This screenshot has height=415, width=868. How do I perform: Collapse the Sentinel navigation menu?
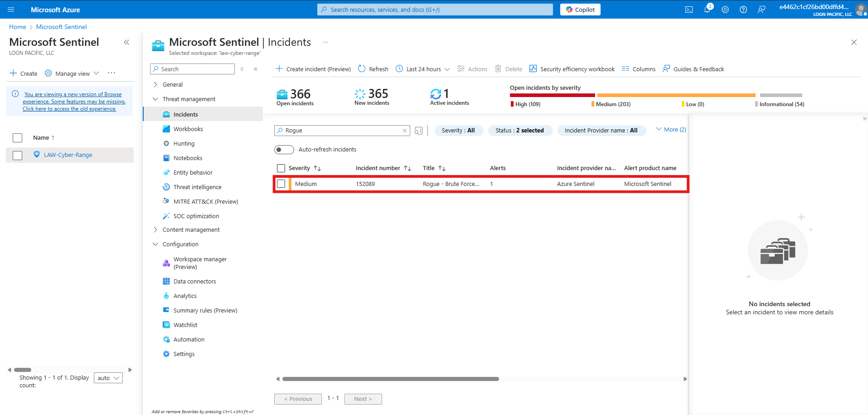[x=256, y=69]
